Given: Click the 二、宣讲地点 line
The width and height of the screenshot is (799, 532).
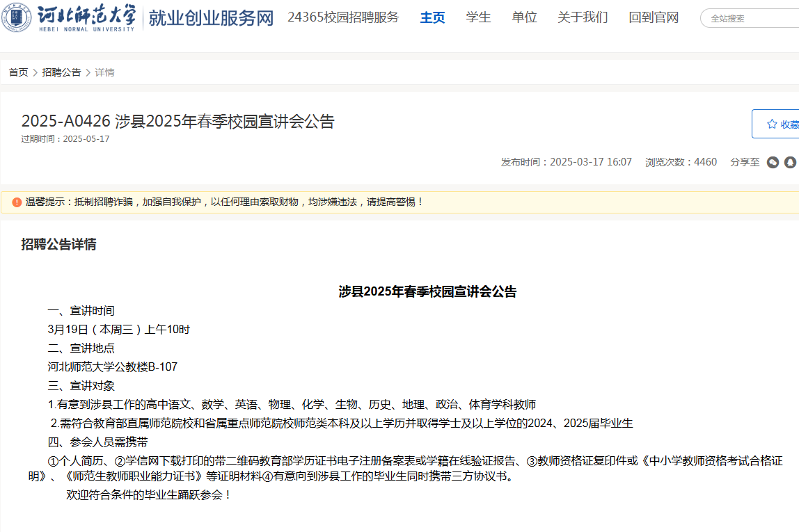Looking at the screenshot, I should point(81,348).
